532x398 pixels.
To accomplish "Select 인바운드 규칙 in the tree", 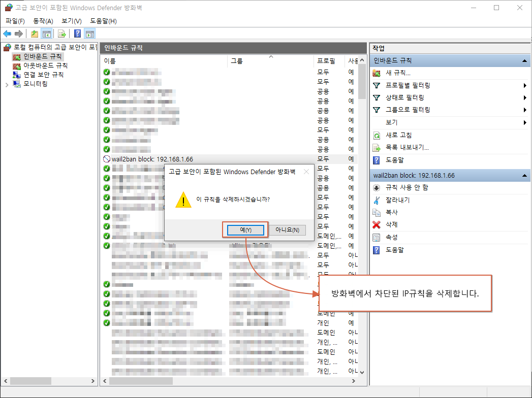I will tap(42, 56).
